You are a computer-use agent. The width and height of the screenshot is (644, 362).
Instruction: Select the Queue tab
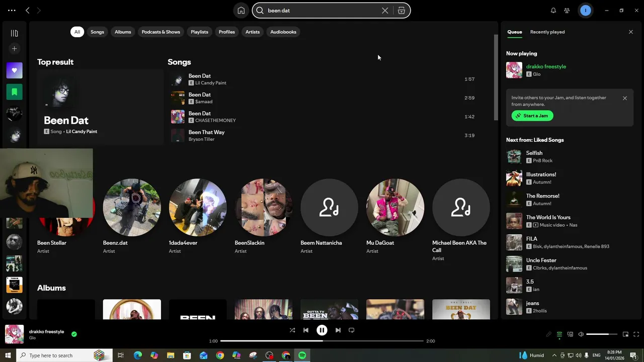pyautogui.click(x=514, y=32)
